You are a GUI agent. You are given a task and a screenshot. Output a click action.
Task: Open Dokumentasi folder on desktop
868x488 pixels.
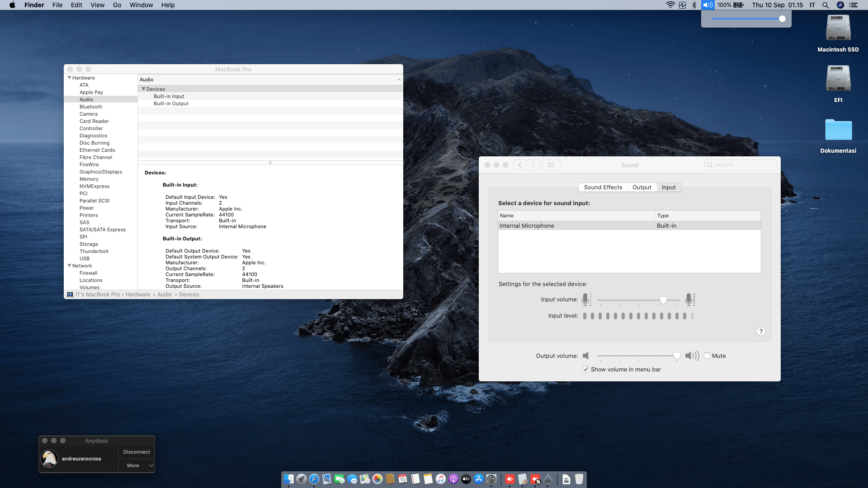[x=838, y=130]
